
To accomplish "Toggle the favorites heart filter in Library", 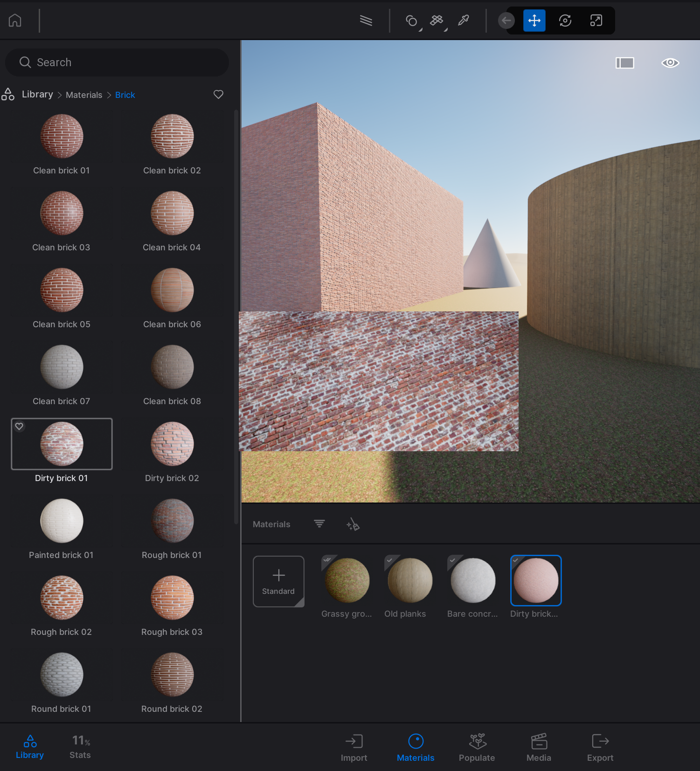I will coord(218,95).
